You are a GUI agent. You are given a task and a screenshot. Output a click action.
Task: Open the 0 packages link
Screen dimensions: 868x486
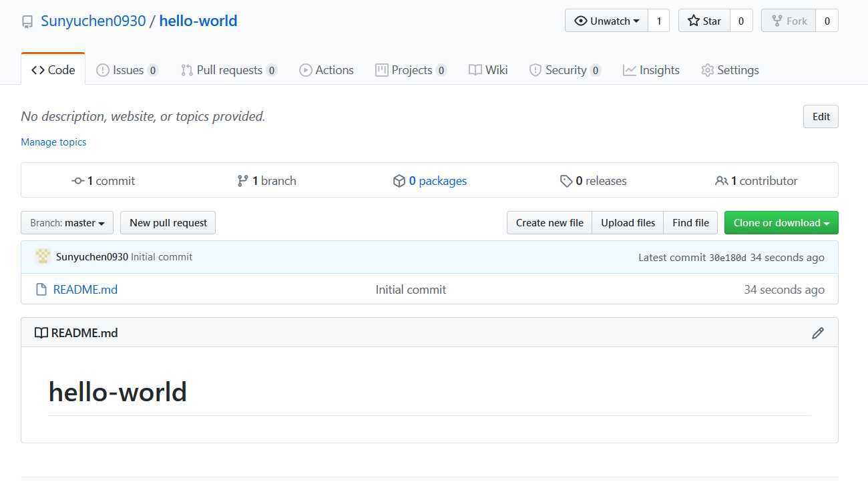[x=430, y=181]
